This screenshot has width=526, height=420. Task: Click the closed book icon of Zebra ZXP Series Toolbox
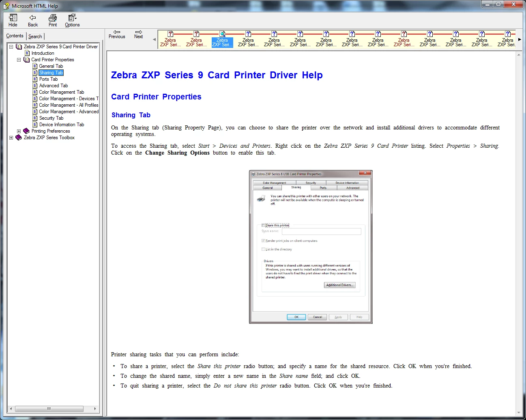click(x=19, y=138)
